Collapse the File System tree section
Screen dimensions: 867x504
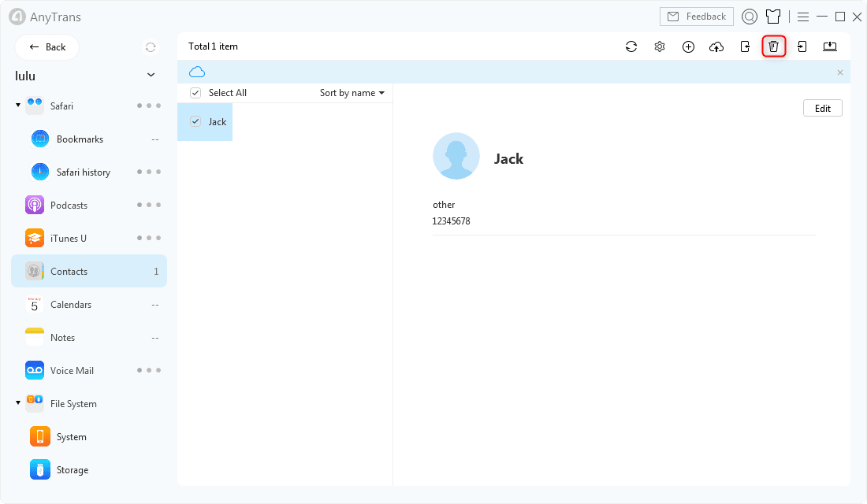click(18, 403)
